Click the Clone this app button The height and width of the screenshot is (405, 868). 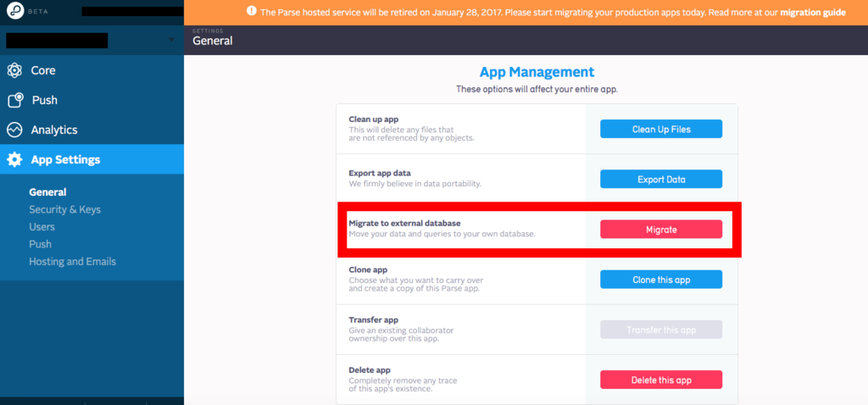(x=661, y=280)
